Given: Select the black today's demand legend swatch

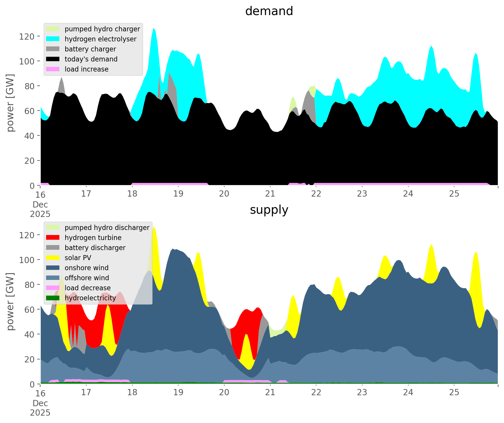Looking at the screenshot, I should [53, 59].
